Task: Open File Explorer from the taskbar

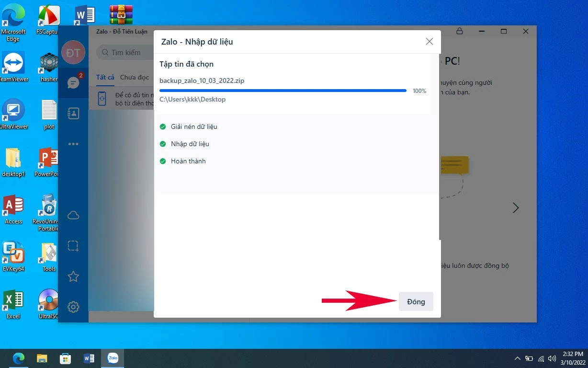Action: (42, 358)
